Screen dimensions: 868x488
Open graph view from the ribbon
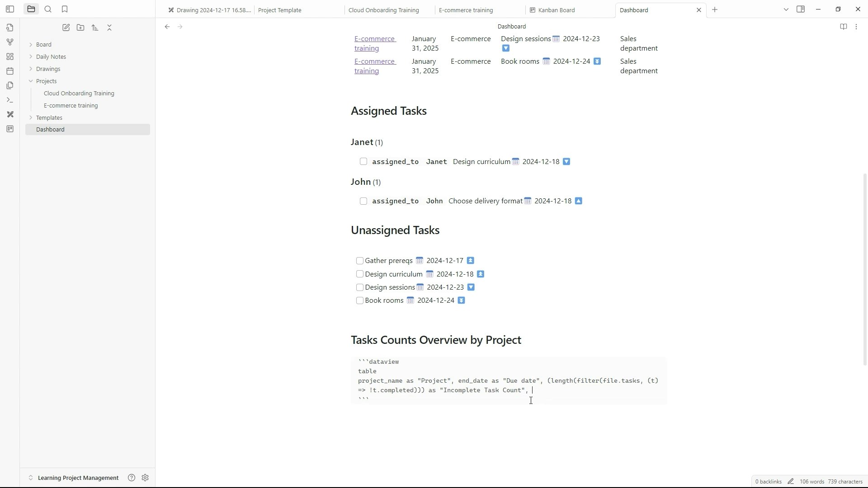tap(10, 42)
